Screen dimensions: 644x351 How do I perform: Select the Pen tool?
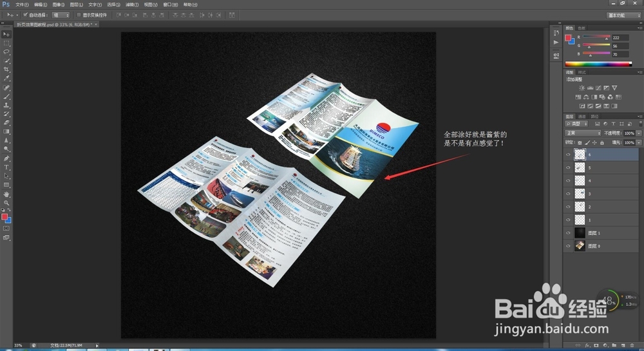[6, 158]
